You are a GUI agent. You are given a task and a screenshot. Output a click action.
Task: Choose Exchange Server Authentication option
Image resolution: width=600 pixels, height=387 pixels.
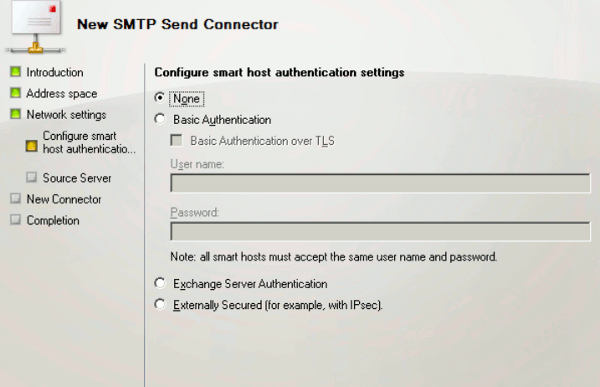click(x=160, y=283)
